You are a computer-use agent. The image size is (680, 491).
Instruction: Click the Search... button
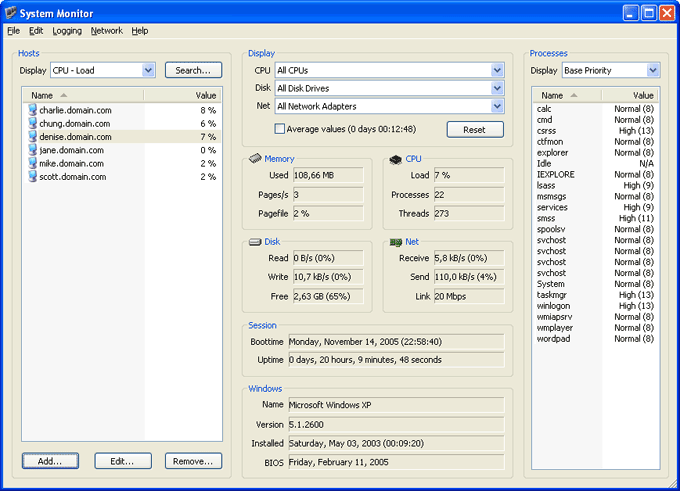click(x=193, y=70)
